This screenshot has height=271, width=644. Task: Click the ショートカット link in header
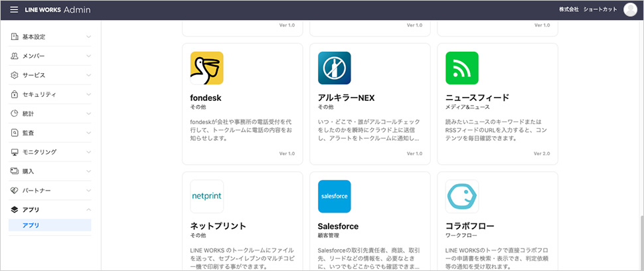[600, 9]
